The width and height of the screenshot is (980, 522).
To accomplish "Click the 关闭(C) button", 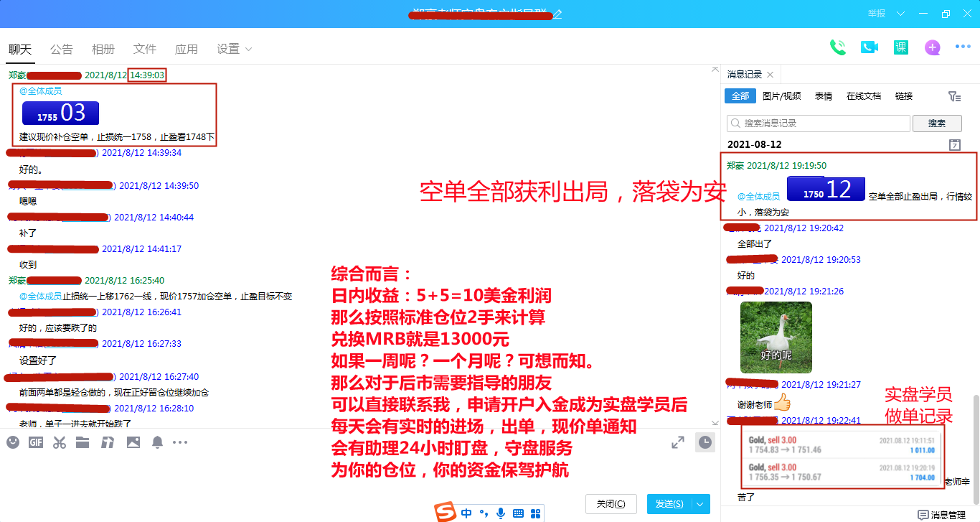I will [611, 504].
